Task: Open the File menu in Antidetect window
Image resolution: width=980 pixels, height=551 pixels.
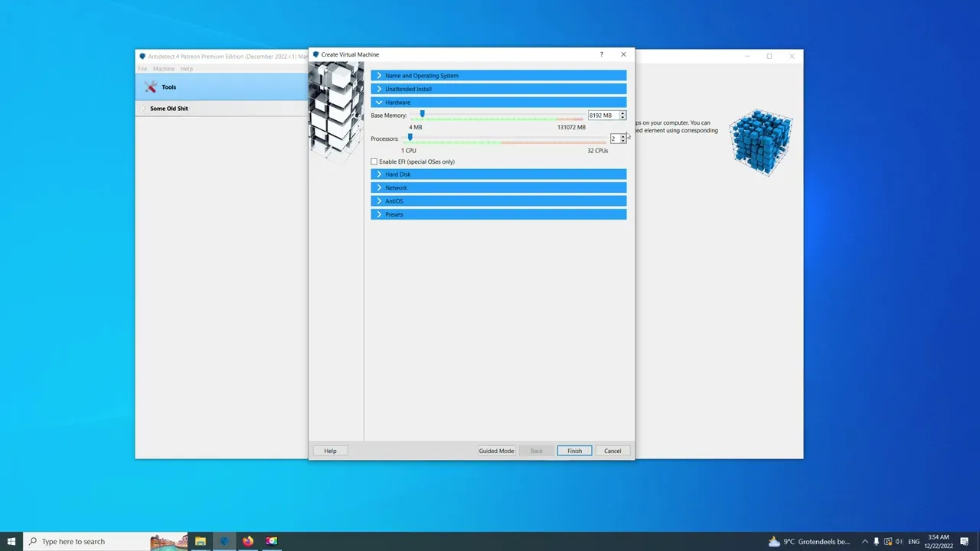Action: 142,69
